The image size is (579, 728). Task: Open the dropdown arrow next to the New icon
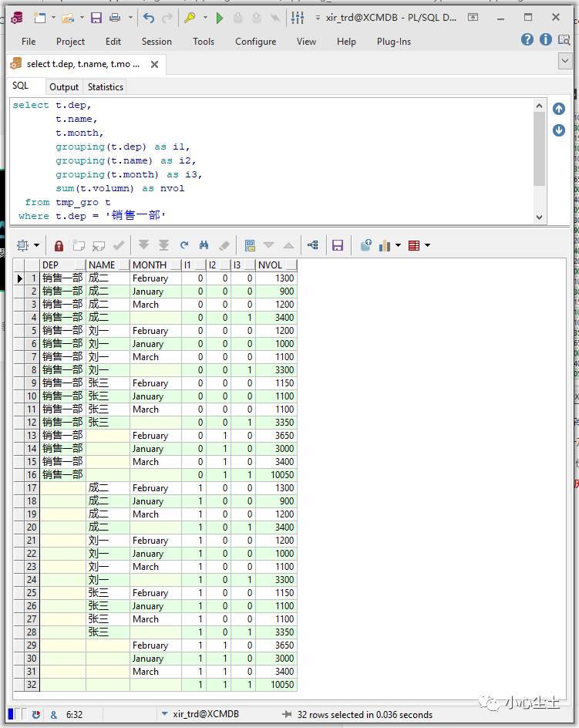pos(53,18)
